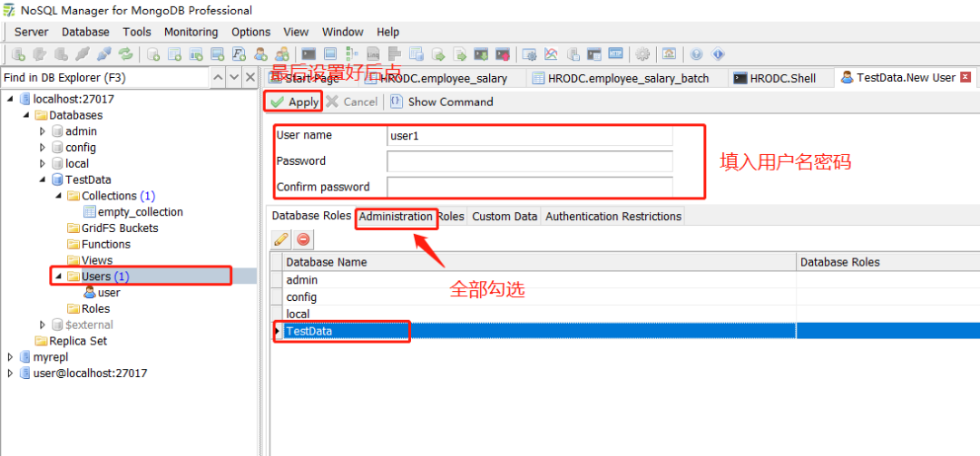
Task: Click the create database icon in toolbar
Action: (x=153, y=53)
